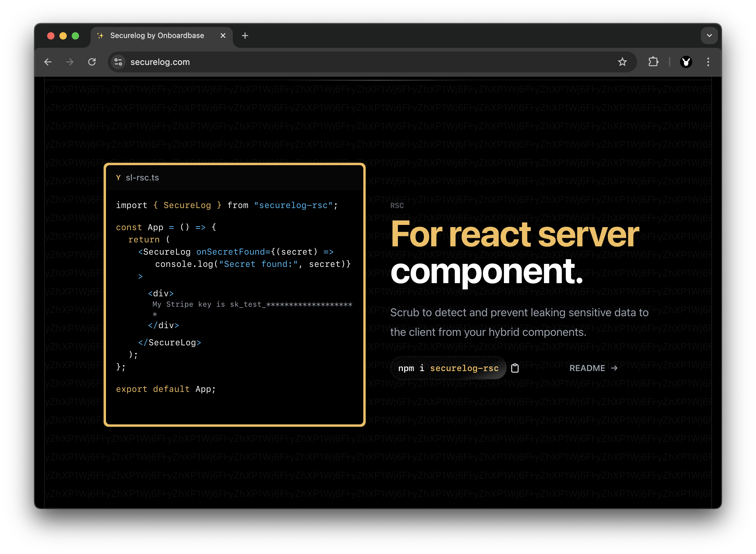
Task: Open the README link
Action: 593,368
